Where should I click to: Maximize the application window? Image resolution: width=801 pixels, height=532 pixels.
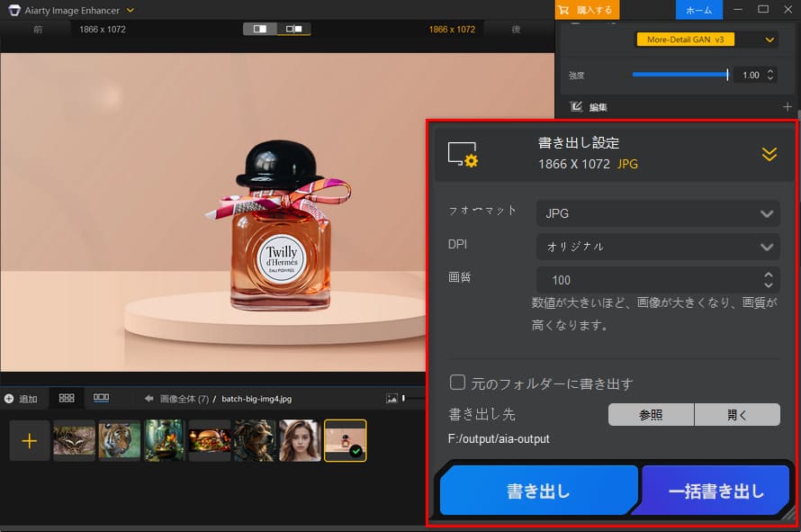click(763, 9)
